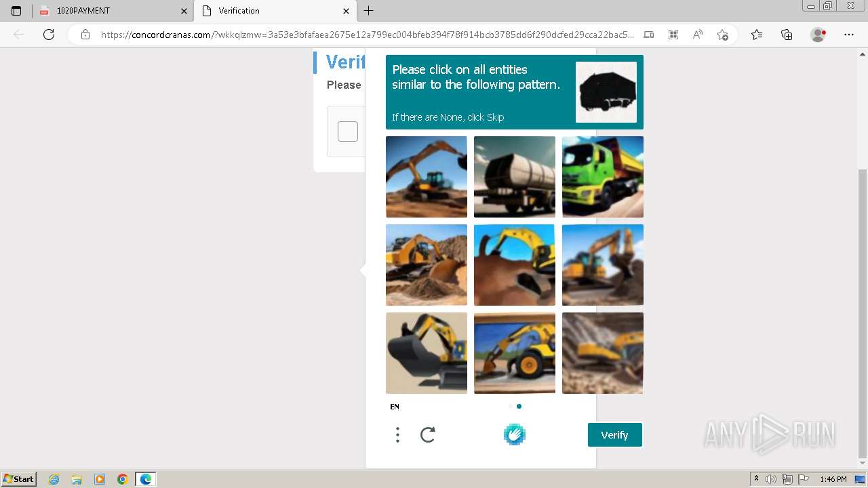The image size is (868, 488).
Task: Click the address bar URL
Action: tap(366, 35)
